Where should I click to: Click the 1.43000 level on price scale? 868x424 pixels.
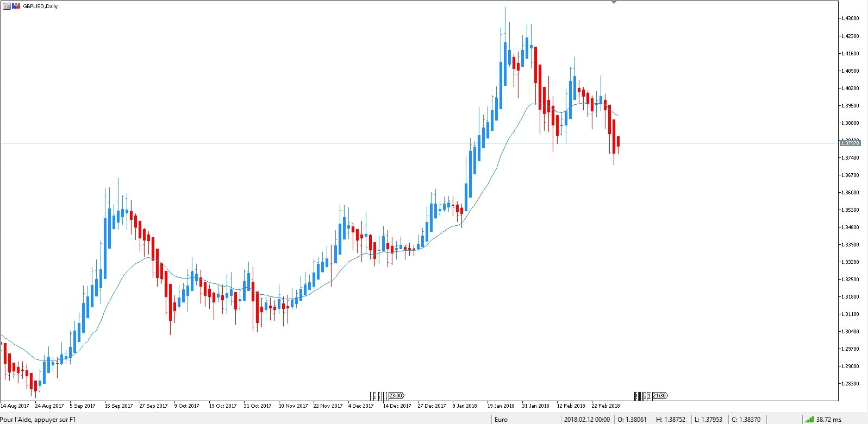850,18
